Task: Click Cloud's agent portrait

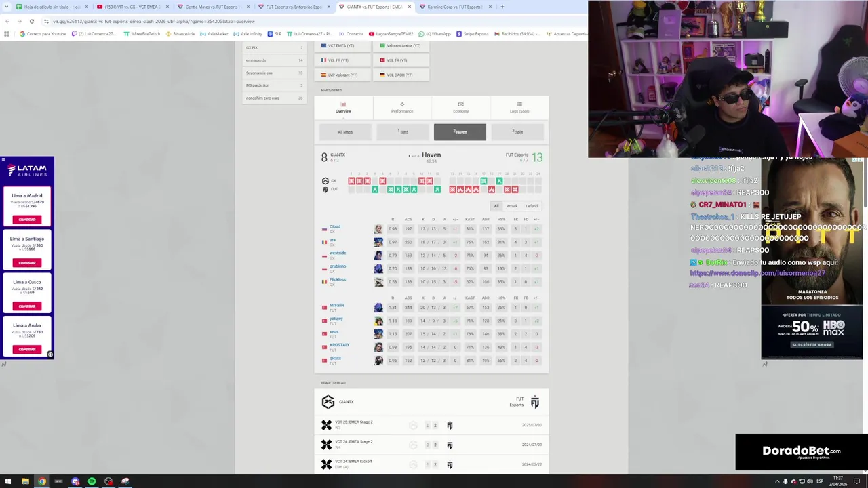Action: [x=378, y=229]
